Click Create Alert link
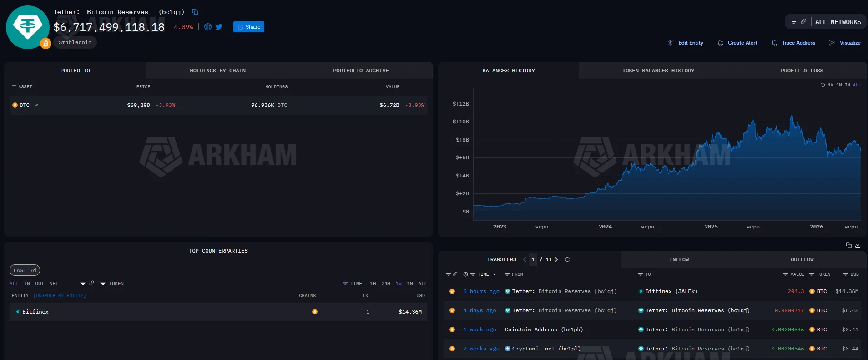This screenshot has height=360, width=868. (x=737, y=43)
